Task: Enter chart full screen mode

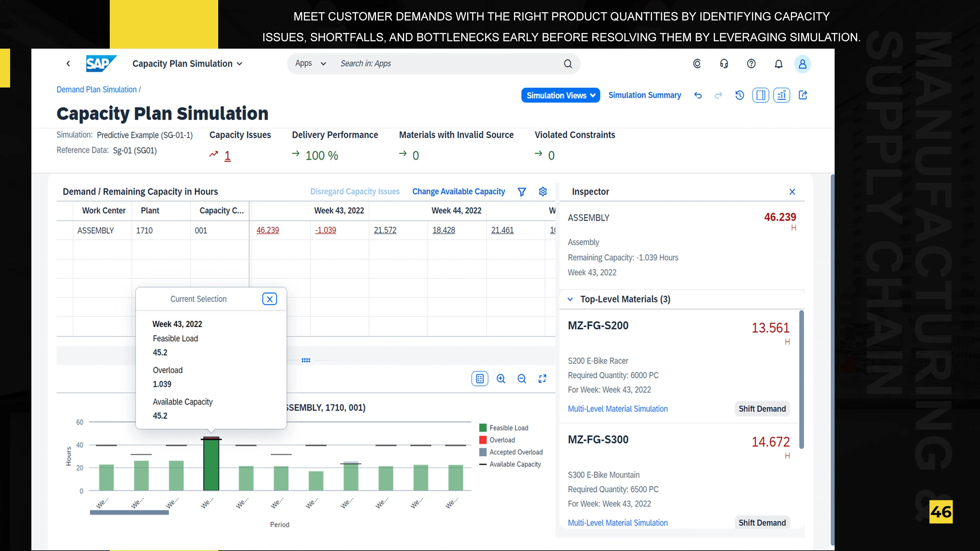Action: point(543,379)
